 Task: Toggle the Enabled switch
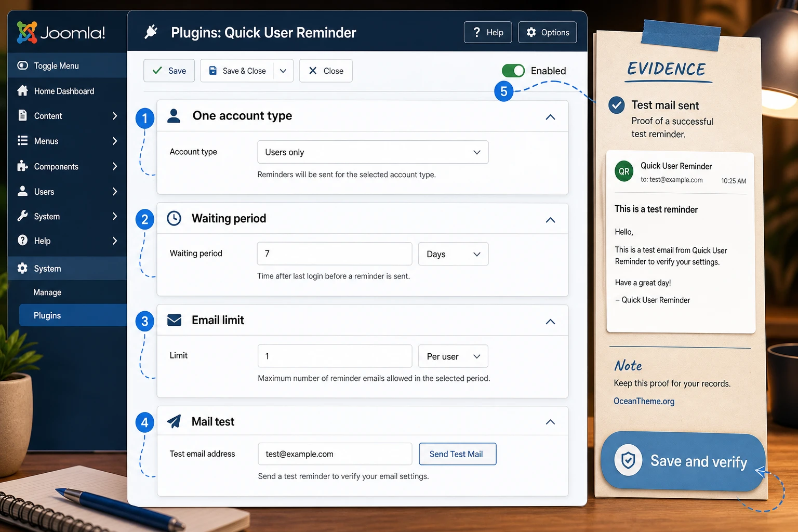pos(513,71)
